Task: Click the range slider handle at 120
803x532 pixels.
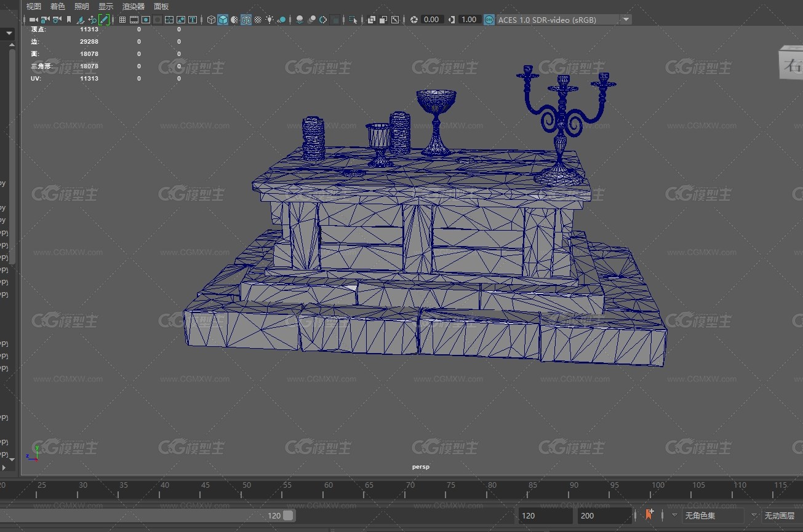Action: pos(289,515)
